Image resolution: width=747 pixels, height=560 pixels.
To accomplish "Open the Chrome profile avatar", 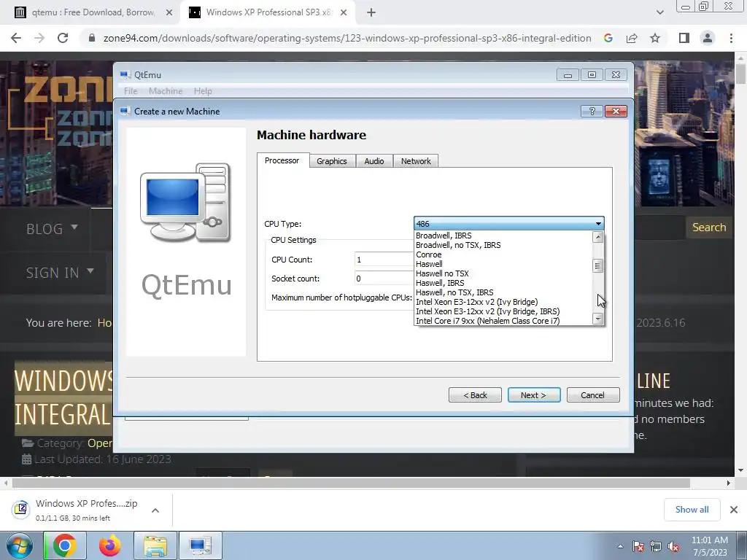I will pos(708,38).
